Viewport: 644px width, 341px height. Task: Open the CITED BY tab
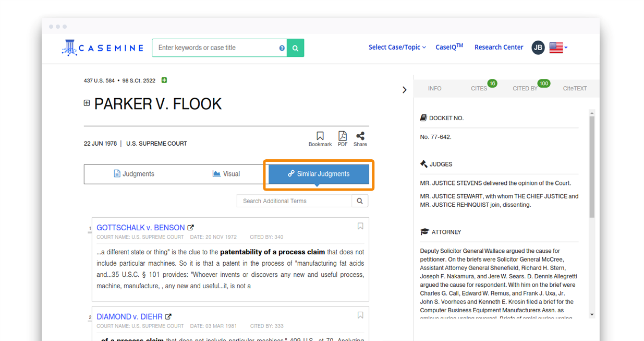click(525, 89)
